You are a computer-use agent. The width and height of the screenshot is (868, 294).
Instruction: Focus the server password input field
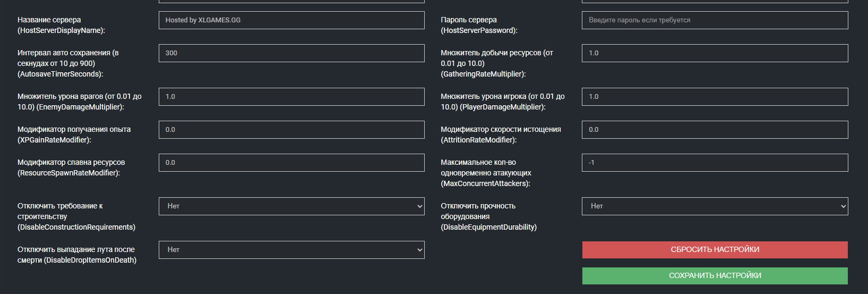(x=715, y=20)
